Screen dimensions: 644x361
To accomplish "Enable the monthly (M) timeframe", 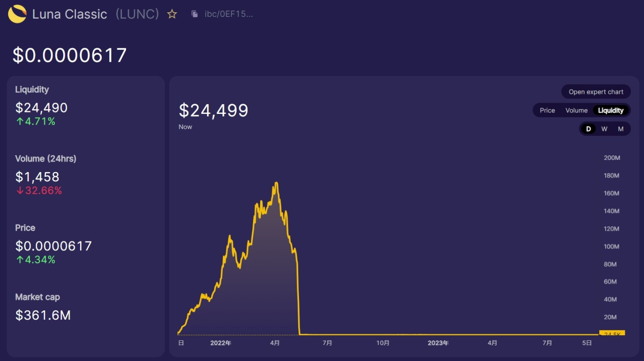I will point(620,128).
